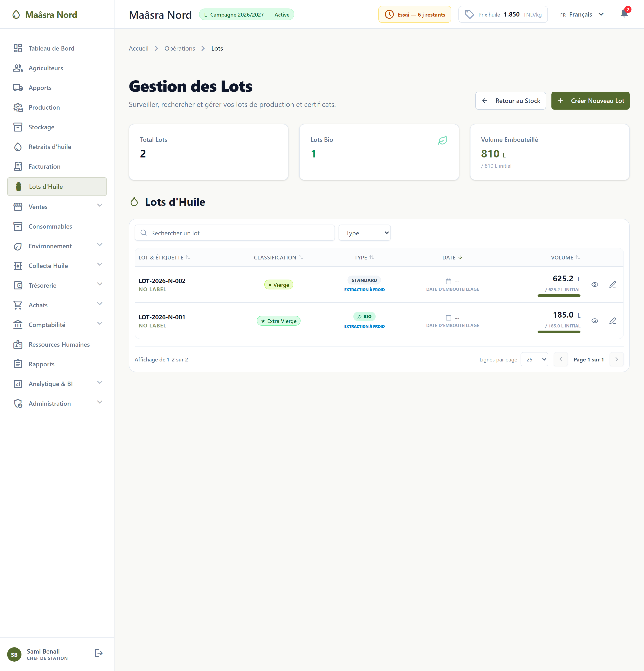View lot LOT-2026-N-001 via eye icon
The height and width of the screenshot is (671, 644).
pos(595,321)
